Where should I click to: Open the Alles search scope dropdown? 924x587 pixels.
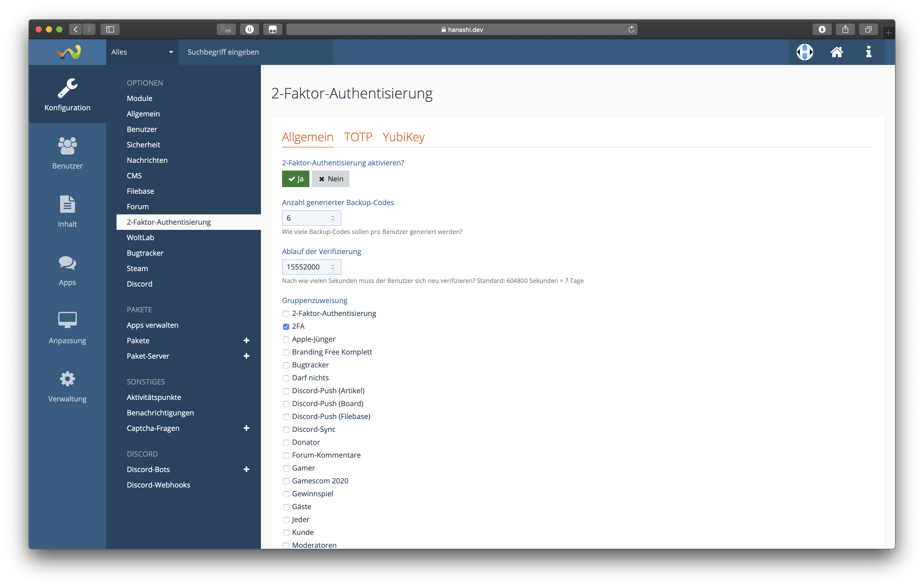point(142,52)
